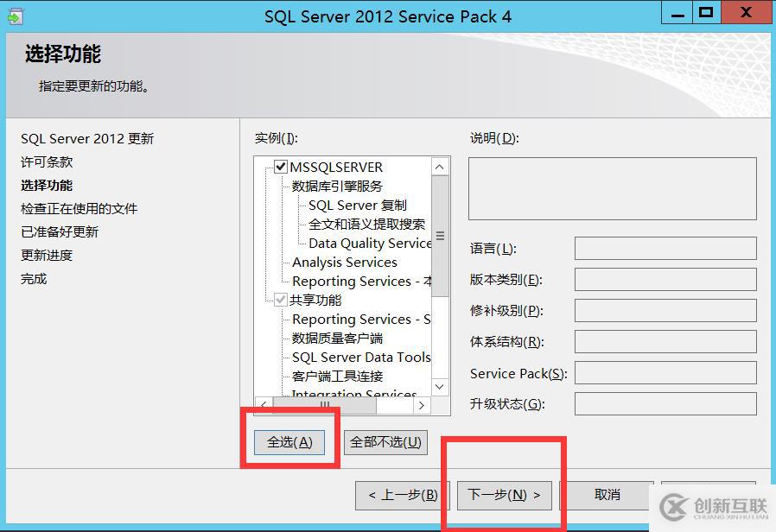Select SQL Server Data Tools feature
The height and width of the screenshot is (532, 776).
(x=360, y=357)
